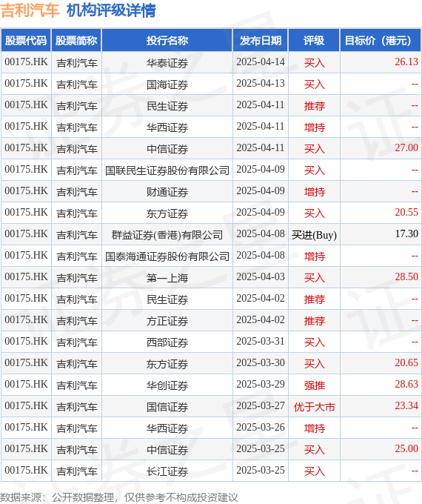This screenshot has width=422, height=504.
Task: Select the 发布日期 column header
Action: coord(261,41)
